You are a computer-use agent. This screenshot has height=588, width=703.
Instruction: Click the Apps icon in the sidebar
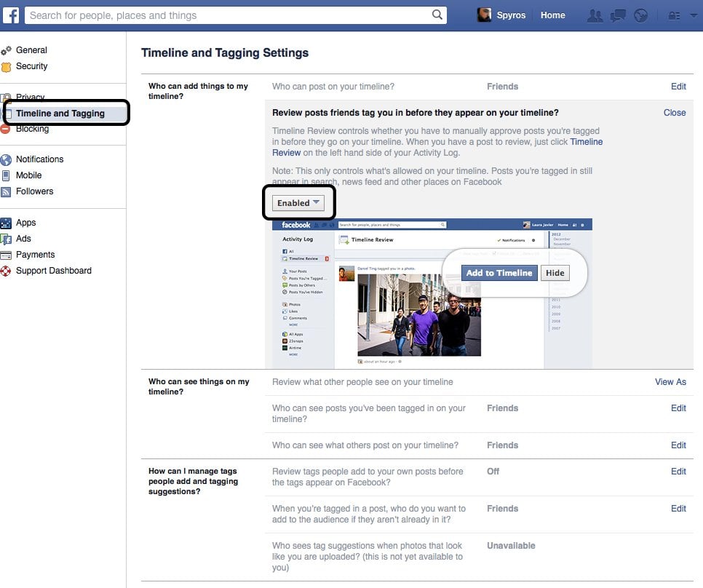point(6,223)
